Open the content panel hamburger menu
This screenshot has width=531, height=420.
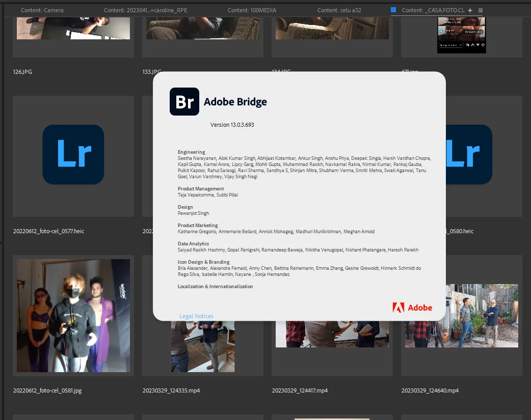point(480,11)
